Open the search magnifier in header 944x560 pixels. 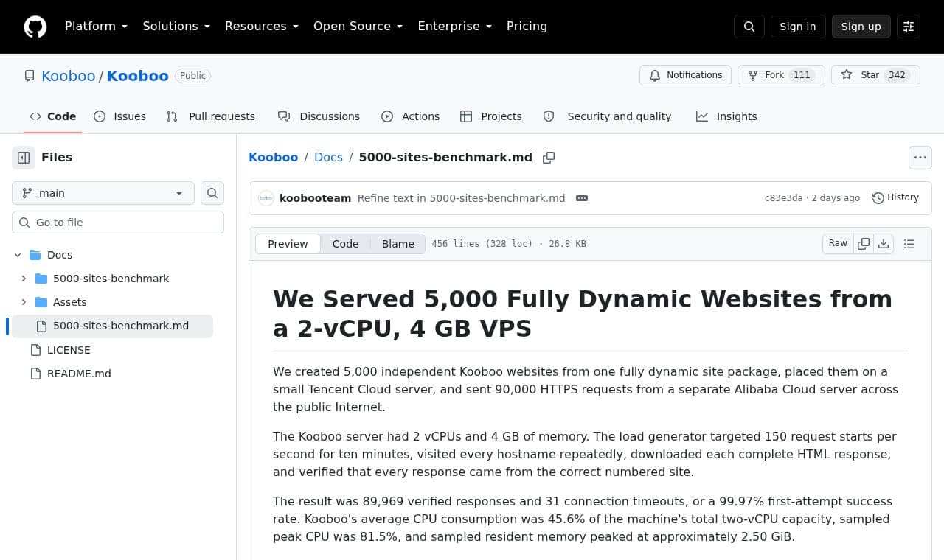tap(749, 27)
